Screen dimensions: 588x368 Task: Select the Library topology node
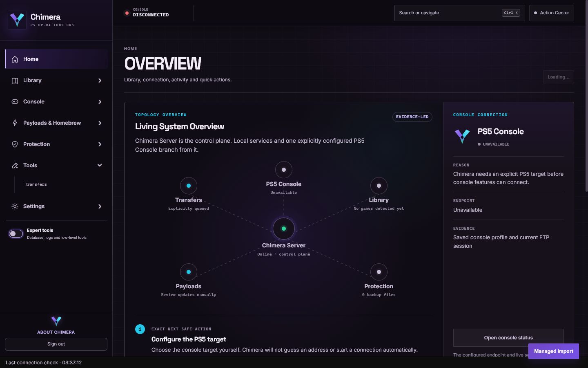[x=379, y=186]
